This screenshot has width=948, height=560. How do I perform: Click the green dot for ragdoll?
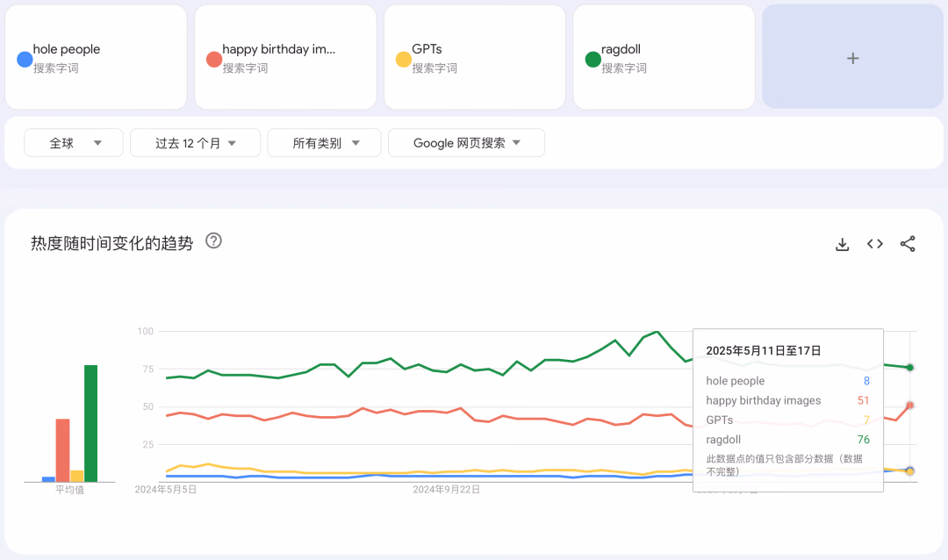point(593,60)
